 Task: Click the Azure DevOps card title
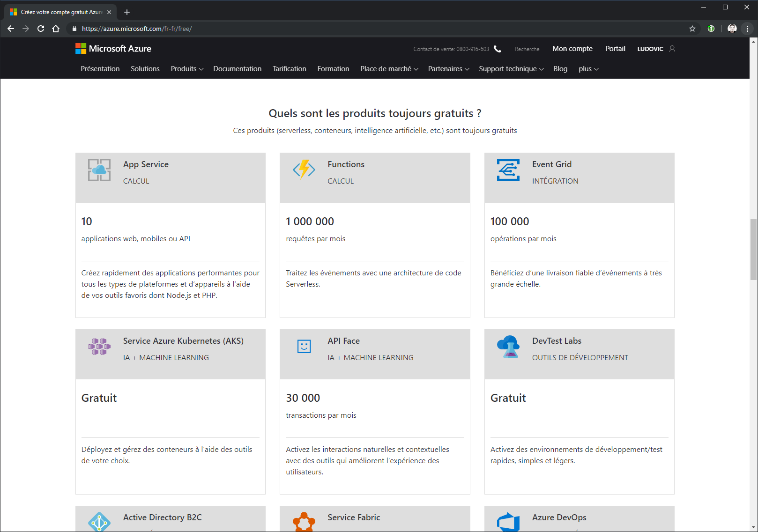pyautogui.click(x=559, y=517)
